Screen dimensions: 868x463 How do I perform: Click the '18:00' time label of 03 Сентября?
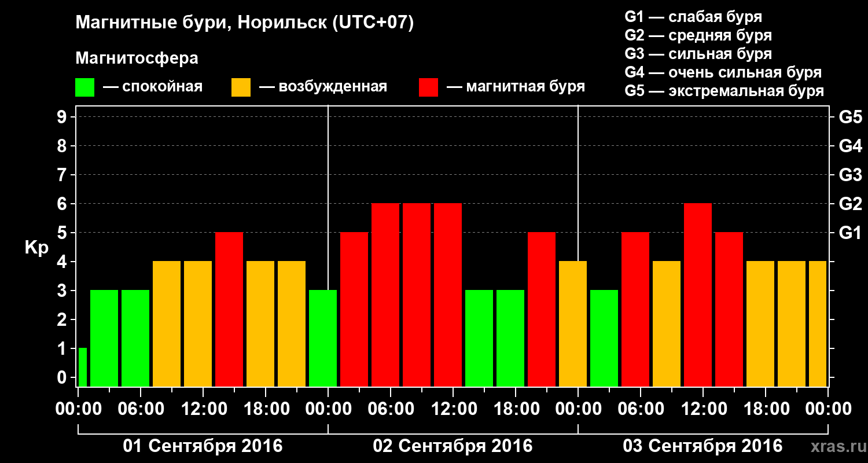(766, 409)
